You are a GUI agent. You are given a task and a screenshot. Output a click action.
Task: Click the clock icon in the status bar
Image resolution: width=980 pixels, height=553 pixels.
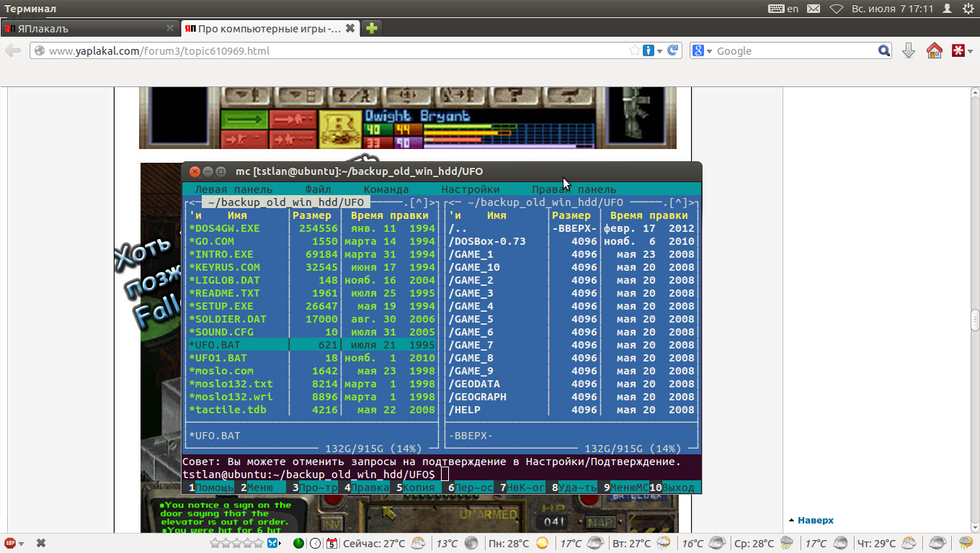point(315,543)
